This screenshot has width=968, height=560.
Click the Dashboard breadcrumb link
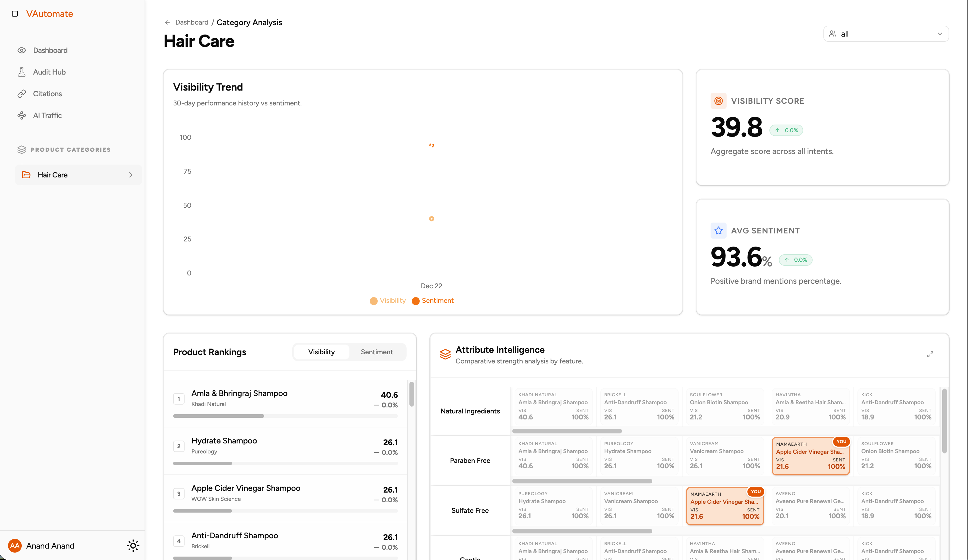coord(192,22)
